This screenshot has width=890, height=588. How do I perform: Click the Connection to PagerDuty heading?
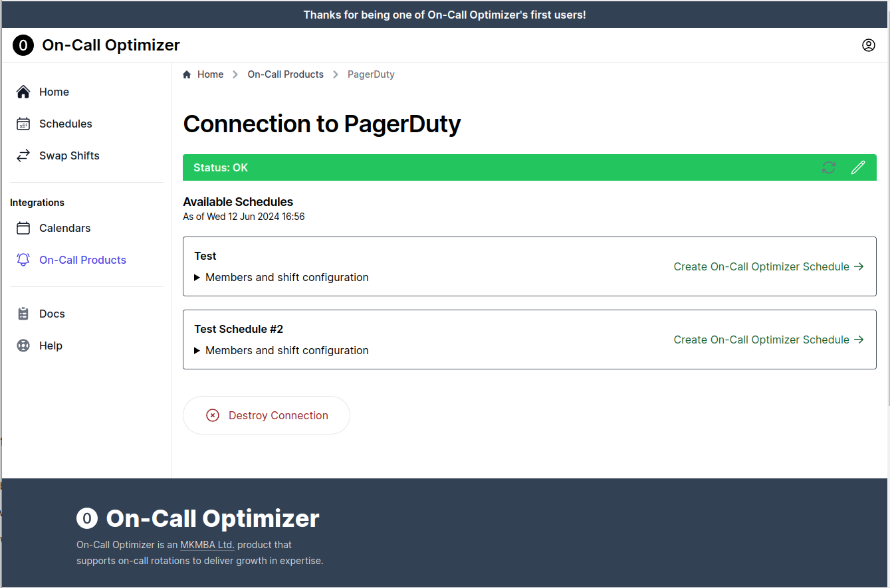[322, 124]
